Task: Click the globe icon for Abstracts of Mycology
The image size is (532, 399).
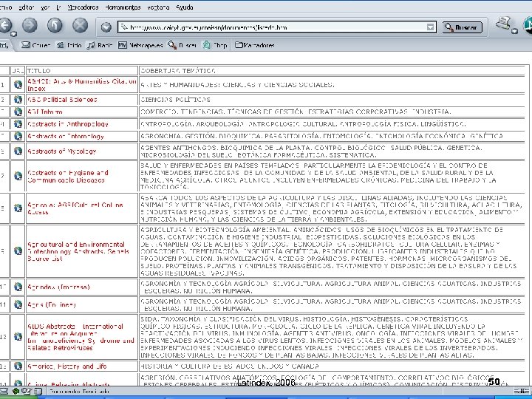Action: [18, 151]
